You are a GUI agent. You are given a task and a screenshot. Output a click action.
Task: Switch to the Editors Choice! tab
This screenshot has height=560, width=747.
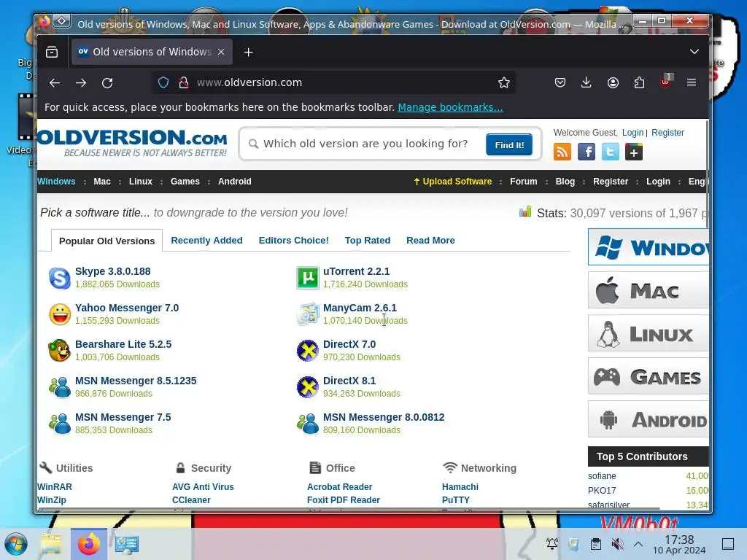click(293, 241)
